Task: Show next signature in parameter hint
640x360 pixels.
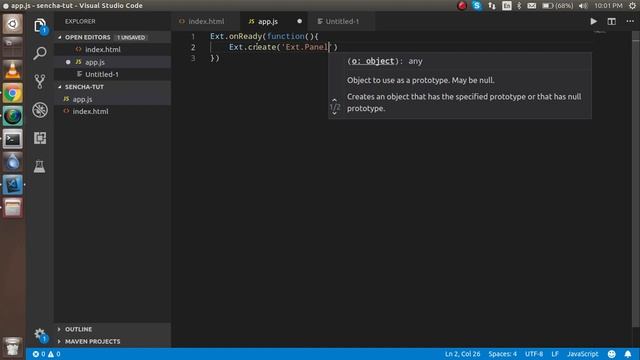Action: coord(334,113)
